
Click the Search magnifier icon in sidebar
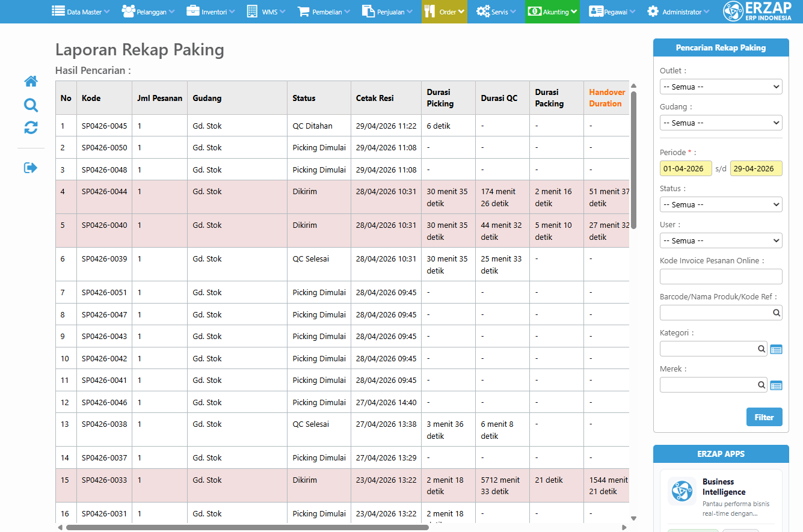31,105
